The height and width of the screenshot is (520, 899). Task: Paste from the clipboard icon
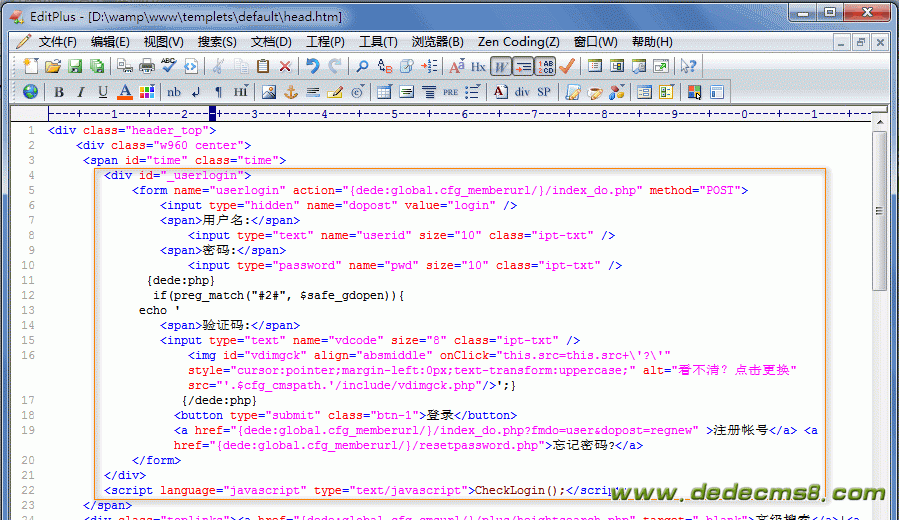pyautogui.click(x=263, y=67)
